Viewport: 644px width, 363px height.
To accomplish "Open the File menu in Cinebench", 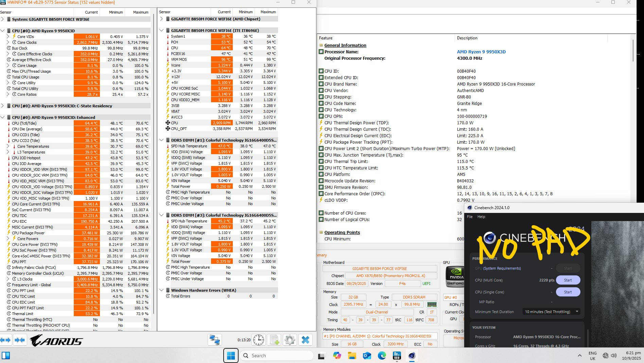I will 470,217.
